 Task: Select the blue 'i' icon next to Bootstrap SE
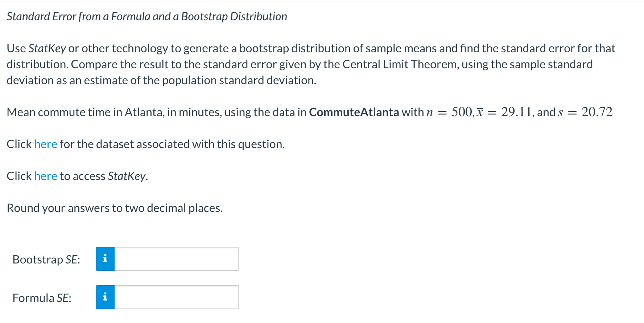point(105,259)
